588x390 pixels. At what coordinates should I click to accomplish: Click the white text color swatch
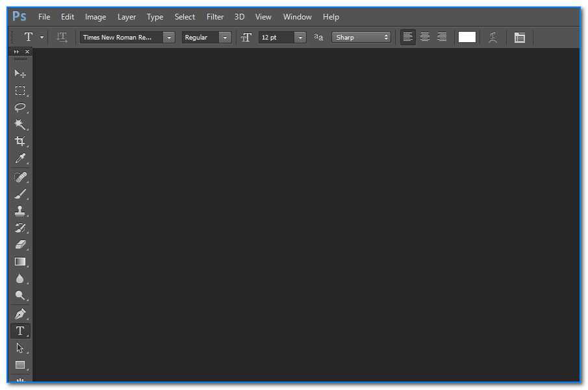pyautogui.click(x=467, y=37)
